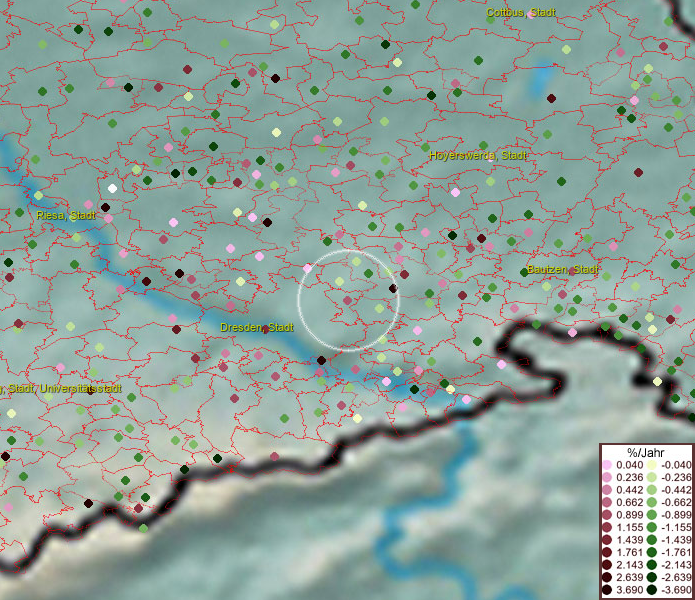Click the legend value text 1.155
This screenshot has height=600, width=695.
(x=630, y=527)
